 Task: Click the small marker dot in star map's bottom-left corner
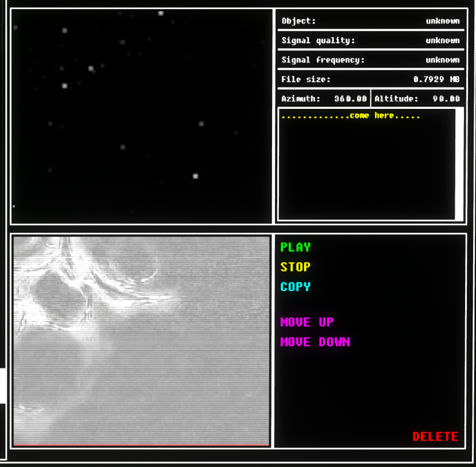click(14, 206)
